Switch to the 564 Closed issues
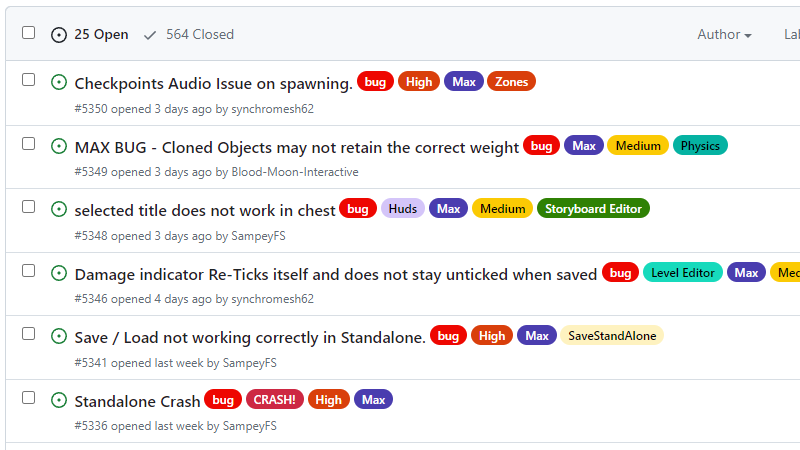 coord(199,35)
